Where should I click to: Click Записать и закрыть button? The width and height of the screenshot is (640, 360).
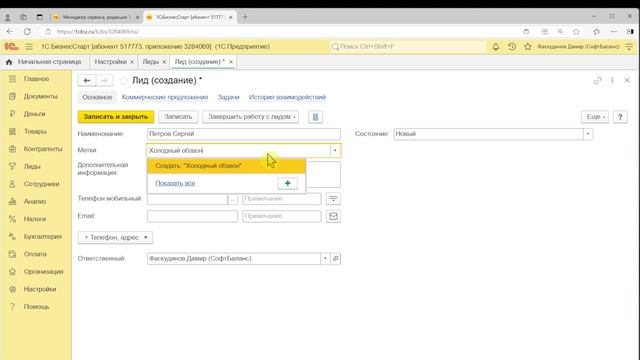pyautogui.click(x=116, y=117)
